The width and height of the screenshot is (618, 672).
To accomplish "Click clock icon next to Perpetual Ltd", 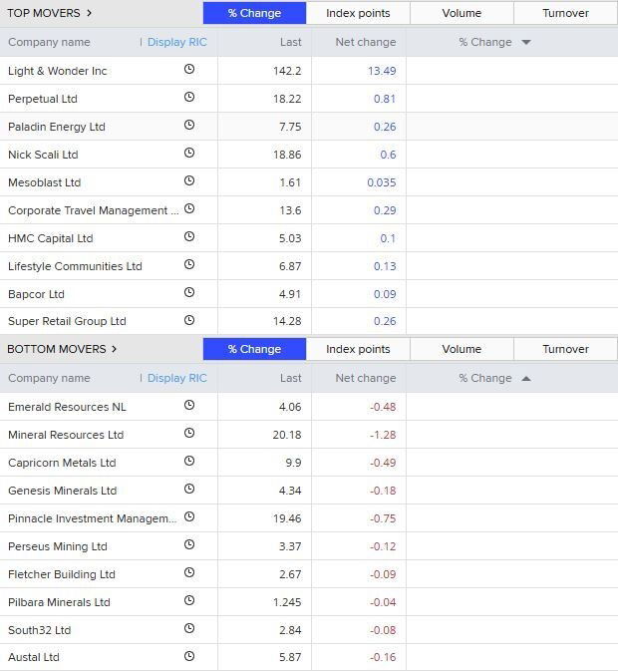I will pos(189,97).
